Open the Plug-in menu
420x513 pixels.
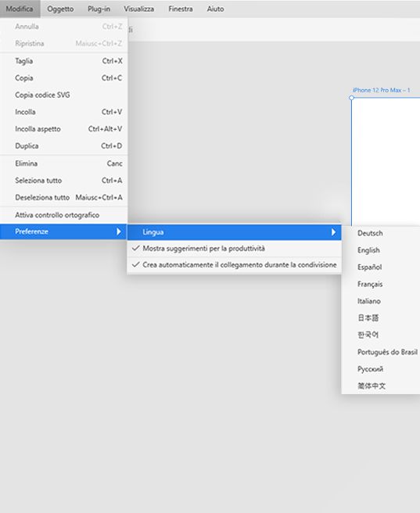(99, 9)
